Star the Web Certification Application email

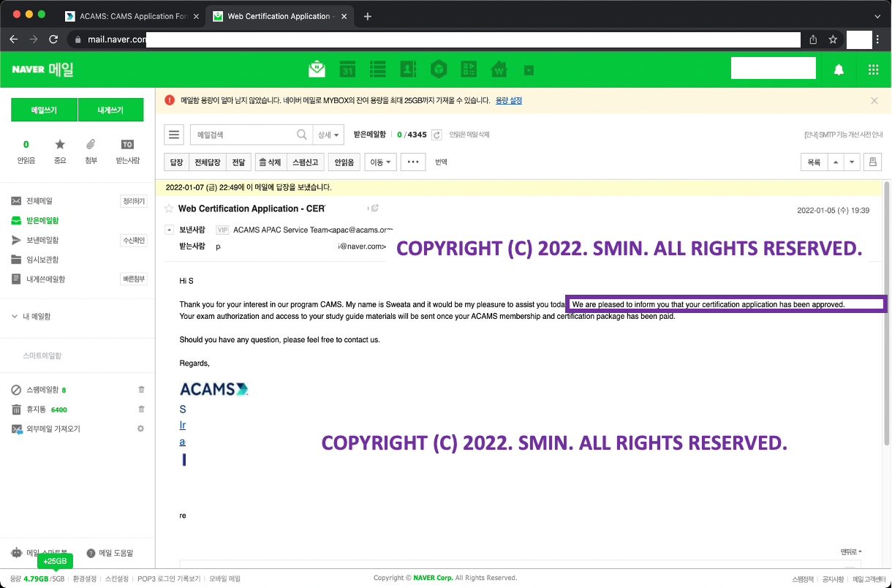pyautogui.click(x=170, y=208)
